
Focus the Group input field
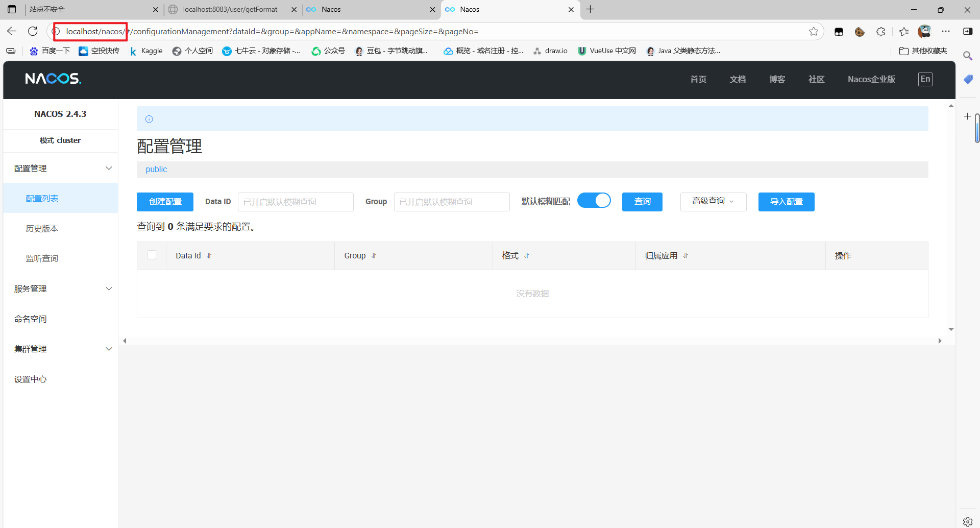click(452, 202)
